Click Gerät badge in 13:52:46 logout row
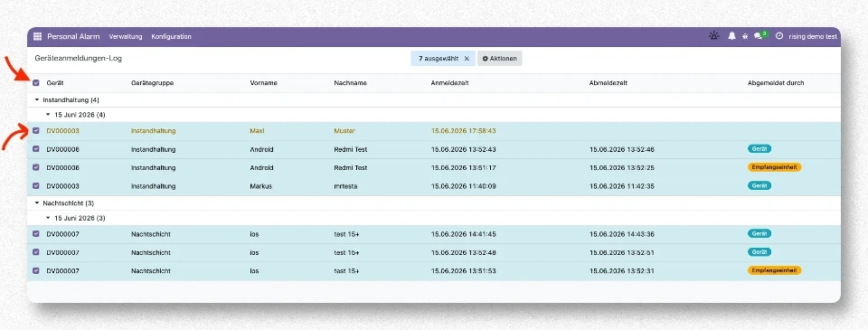Viewport: 868px width, 330px height. point(759,149)
